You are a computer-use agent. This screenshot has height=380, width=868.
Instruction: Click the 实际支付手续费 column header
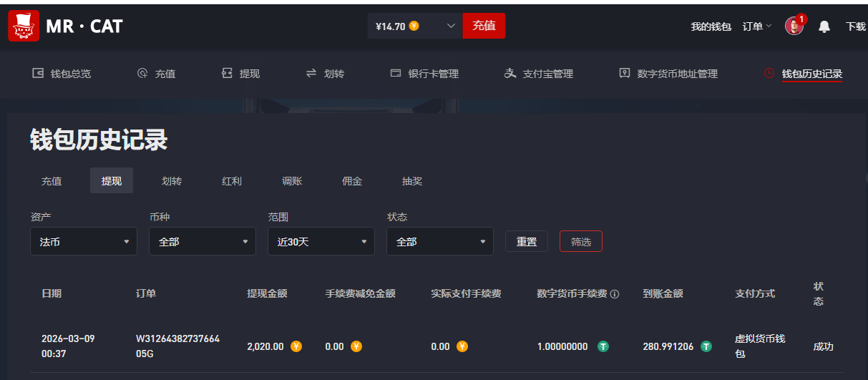point(466,293)
